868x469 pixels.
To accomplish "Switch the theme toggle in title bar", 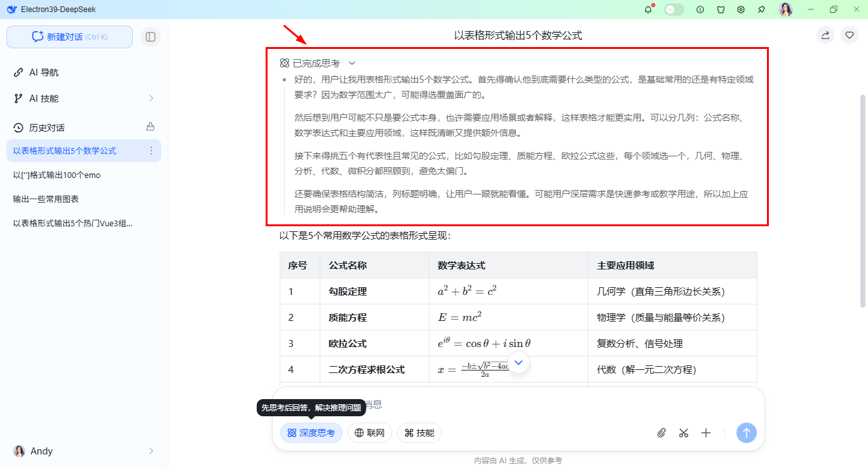I will tap(674, 9).
